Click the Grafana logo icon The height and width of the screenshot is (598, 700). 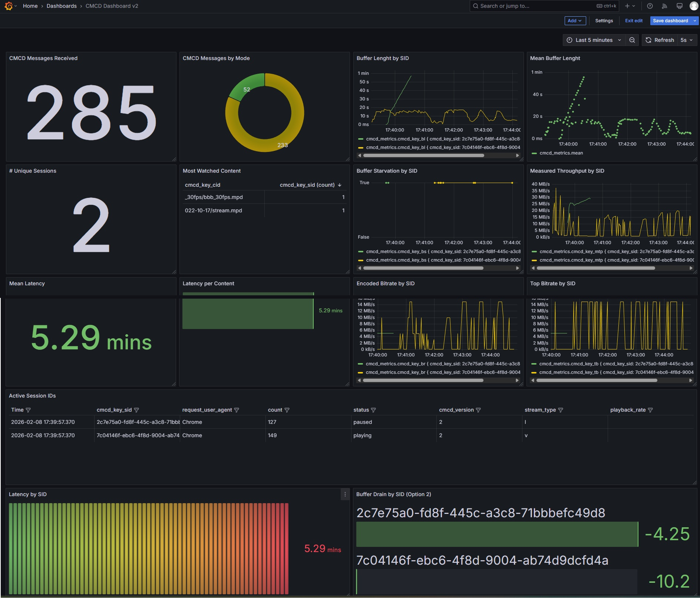click(x=8, y=6)
